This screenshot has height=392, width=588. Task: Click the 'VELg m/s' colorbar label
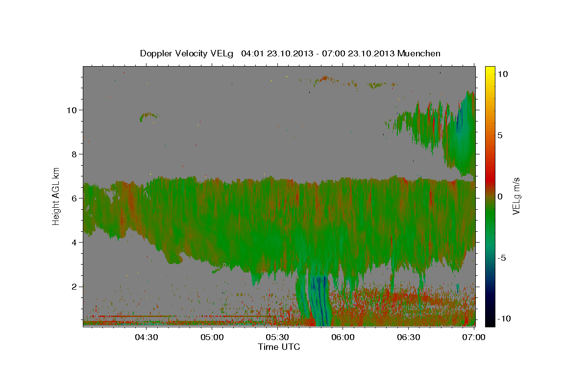[516, 196]
